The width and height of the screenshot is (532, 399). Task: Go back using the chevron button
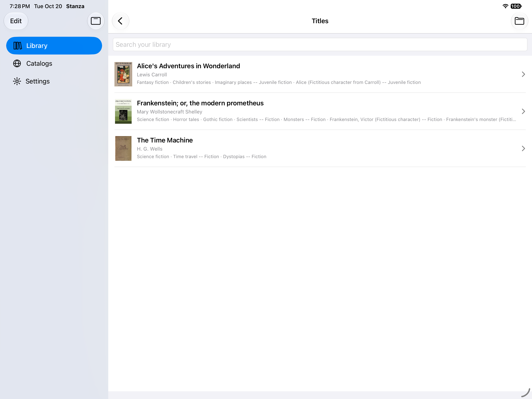pyautogui.click(x=120, y=21)
